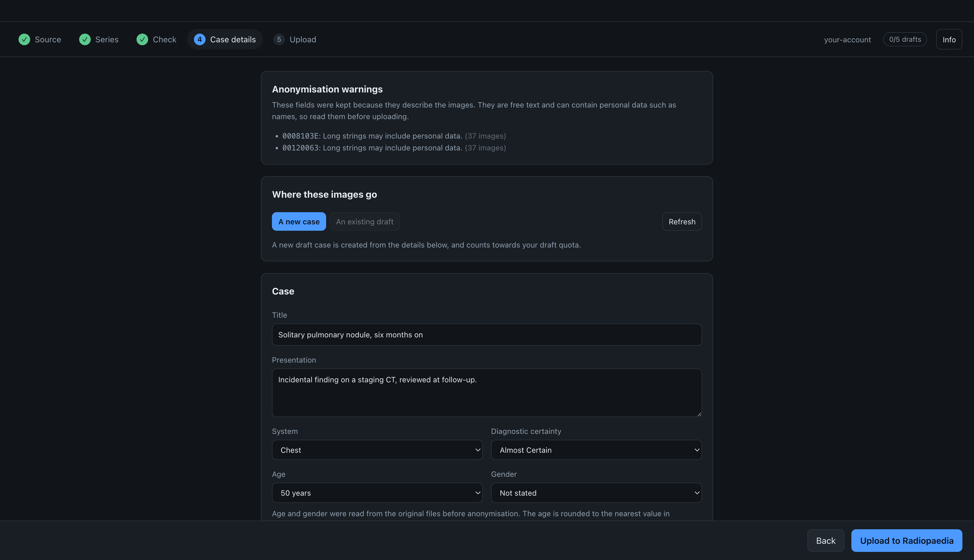Viewport: 974px width, 560px height.
Task: Click the Case section heading
Action: pos(283,291)
